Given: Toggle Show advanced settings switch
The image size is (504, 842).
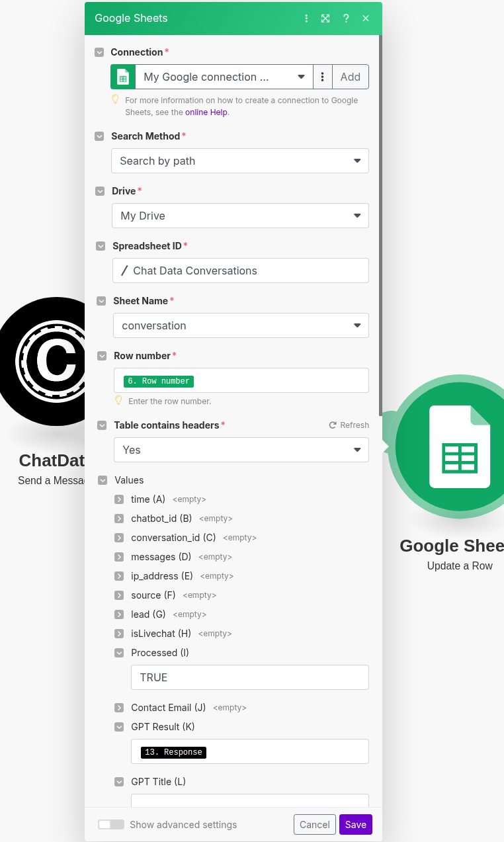Looking at the screenshot, I should pyautogui.click(x=111, y=825).
